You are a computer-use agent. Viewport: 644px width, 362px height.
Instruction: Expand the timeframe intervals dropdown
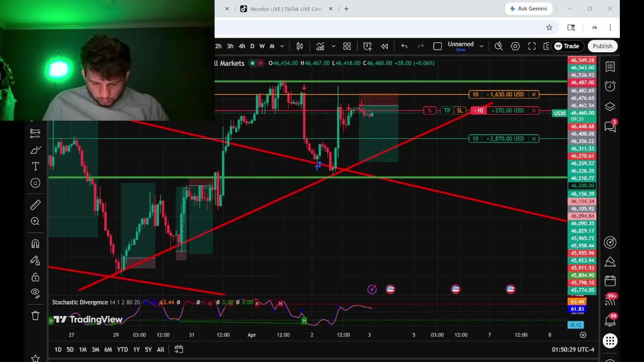[x=282, y=46]
